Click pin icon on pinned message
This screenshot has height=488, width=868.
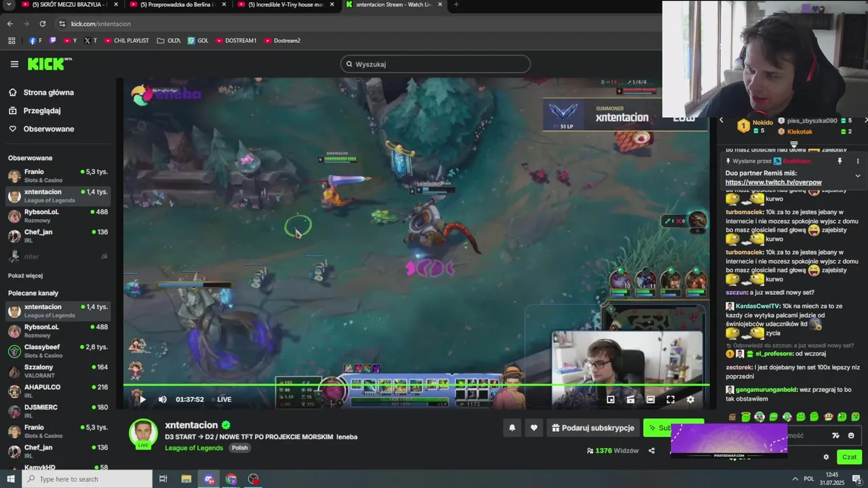pos(840,161)
